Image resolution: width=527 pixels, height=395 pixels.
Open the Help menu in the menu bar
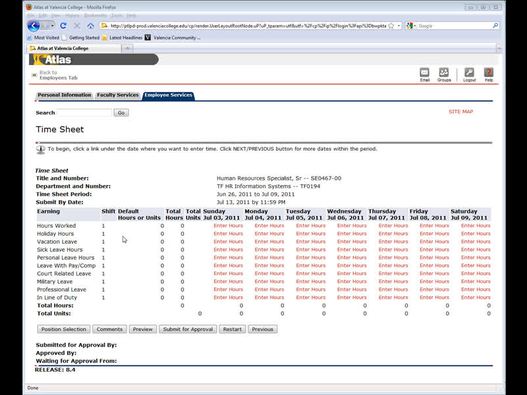[131, 15]
